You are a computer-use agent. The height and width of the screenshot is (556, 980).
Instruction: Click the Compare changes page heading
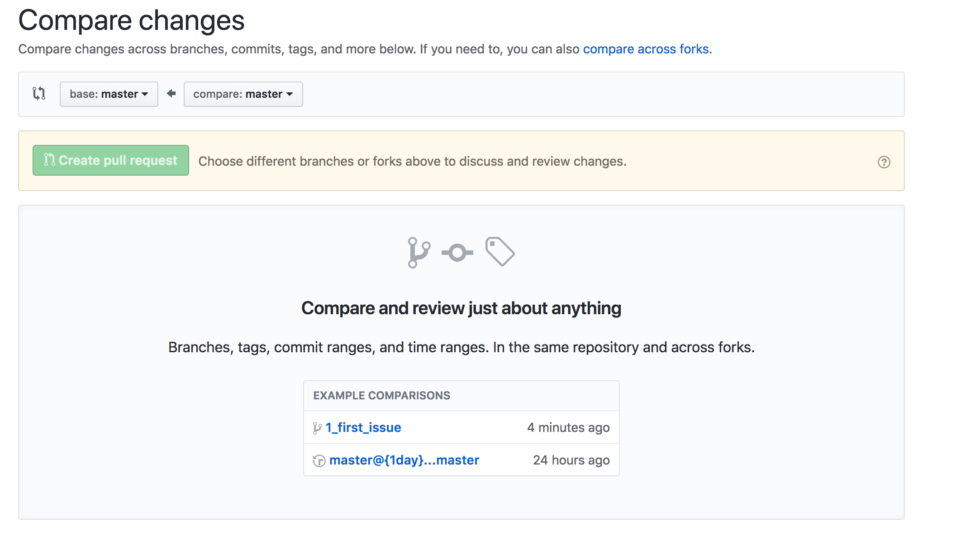(x=131, y=20)
